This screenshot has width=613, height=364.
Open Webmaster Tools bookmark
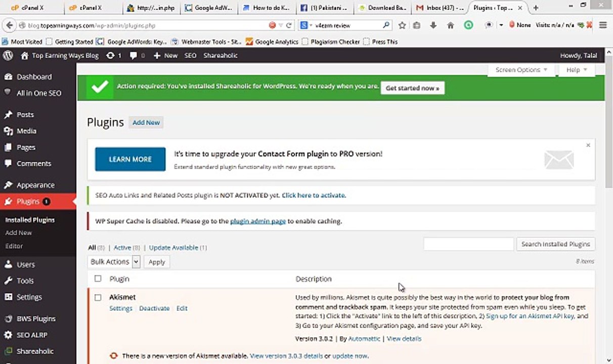tap(207, 42)
